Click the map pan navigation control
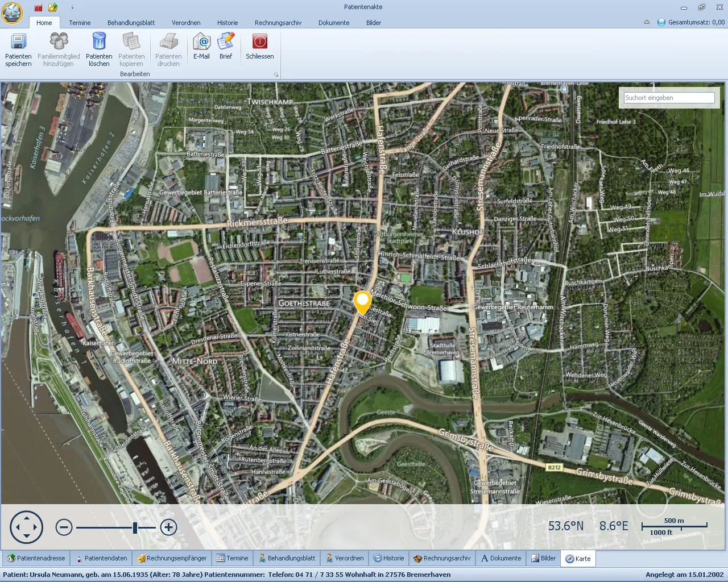The width and height of the screenshot is (728, 582). (26, 527)
